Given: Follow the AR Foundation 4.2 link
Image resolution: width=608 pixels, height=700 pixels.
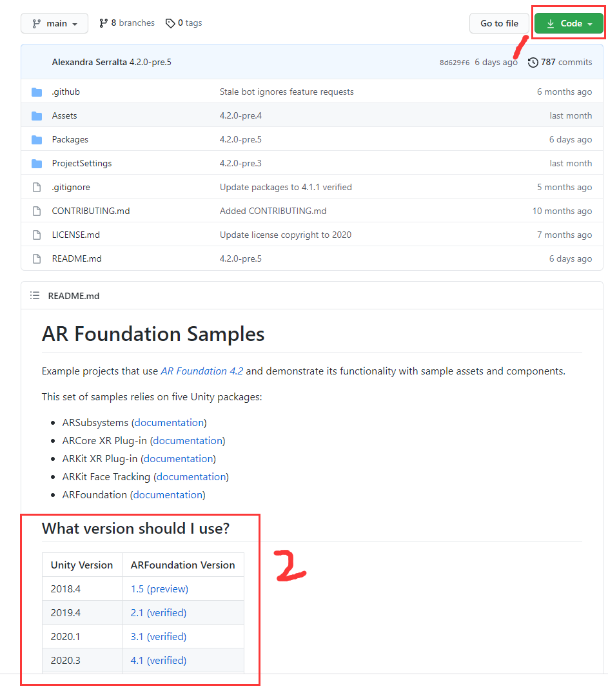Looking at the screenshot, I should (202, 371).
